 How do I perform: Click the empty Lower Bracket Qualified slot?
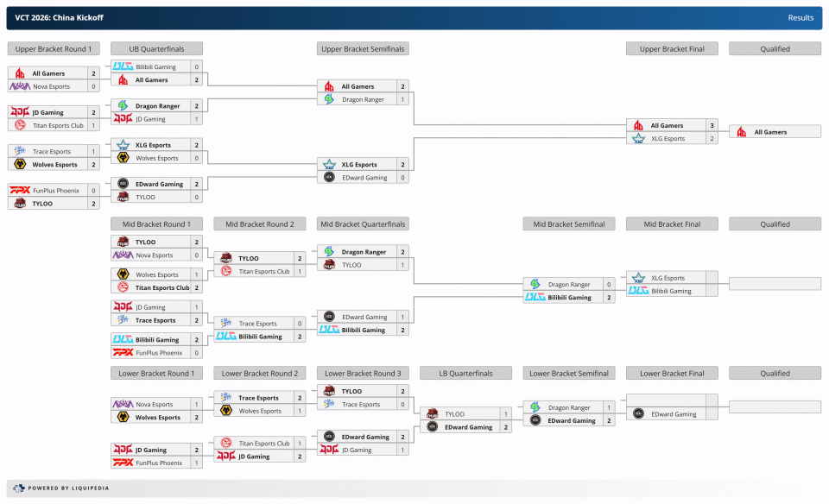[x=775, y=406]
